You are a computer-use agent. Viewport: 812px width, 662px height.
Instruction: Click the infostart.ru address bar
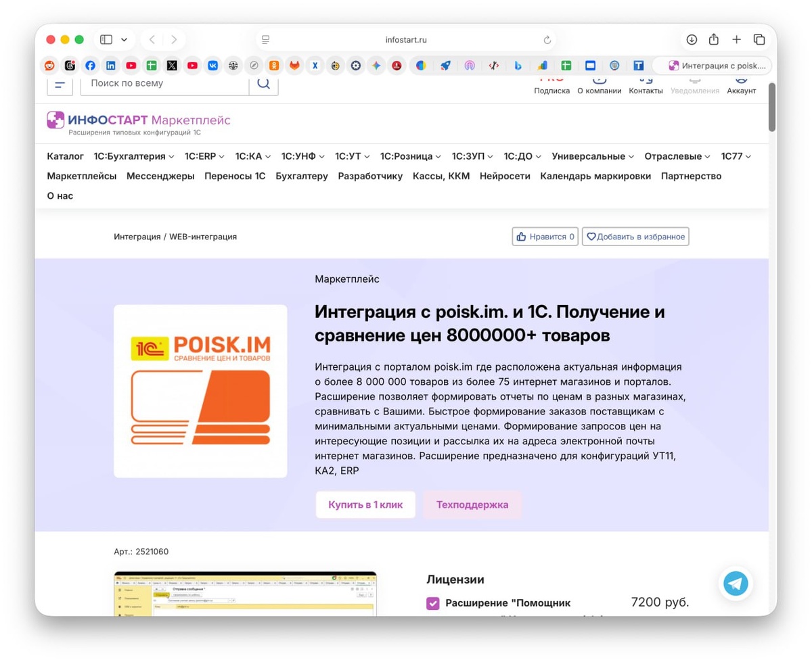(406, 40)
